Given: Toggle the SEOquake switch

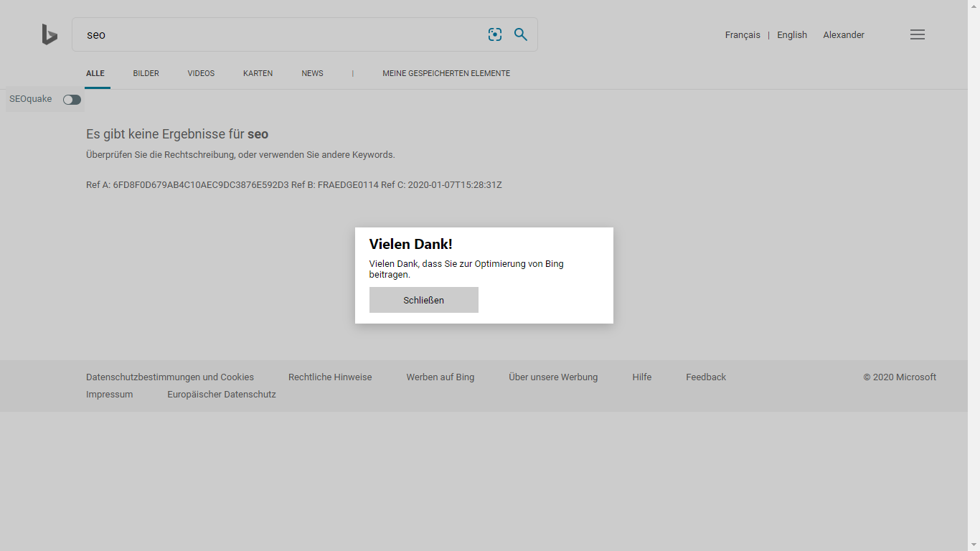Looking at the screenshot, I should pyautogui.click(x=72, y=100).
